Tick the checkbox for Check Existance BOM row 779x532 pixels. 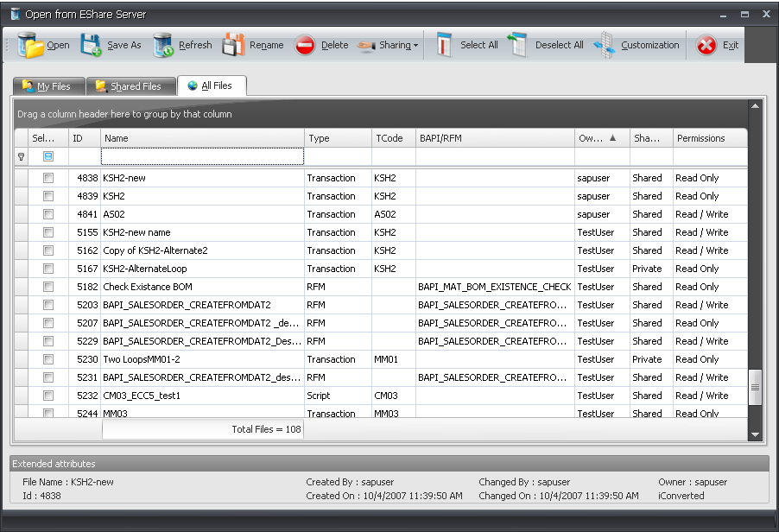click(48, 287)
